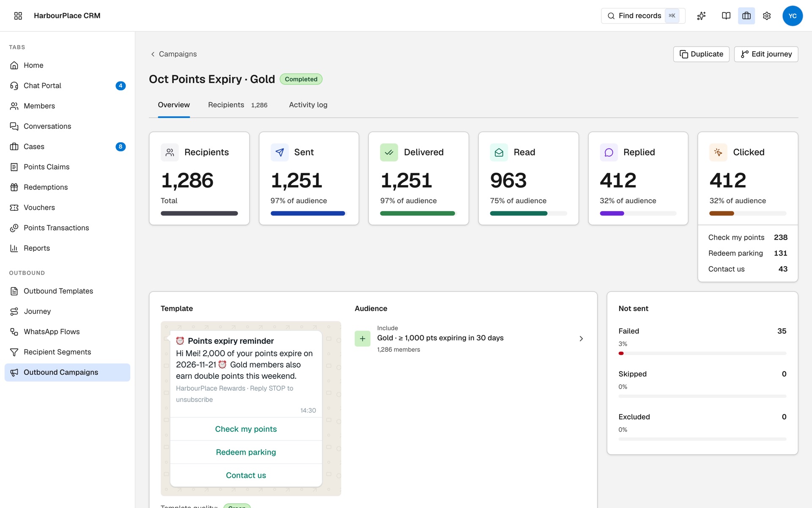This screenshot has height=508, width=812.
Task: Click the Read open-envelope icon
Action: 499,152
